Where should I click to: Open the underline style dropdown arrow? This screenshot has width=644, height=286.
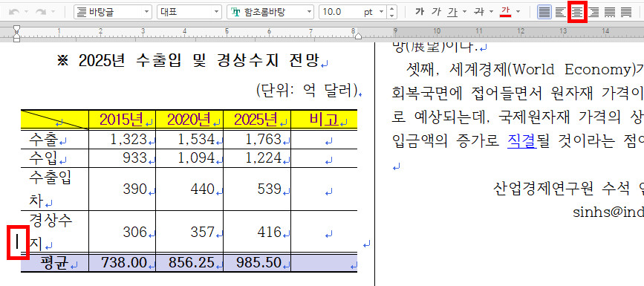tap(464, 12)
